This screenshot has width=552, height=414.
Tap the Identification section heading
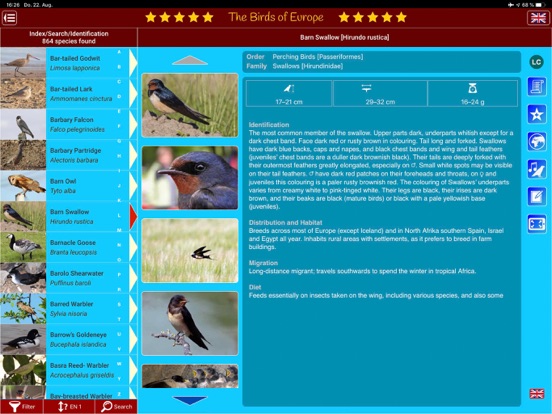point(269,125)
